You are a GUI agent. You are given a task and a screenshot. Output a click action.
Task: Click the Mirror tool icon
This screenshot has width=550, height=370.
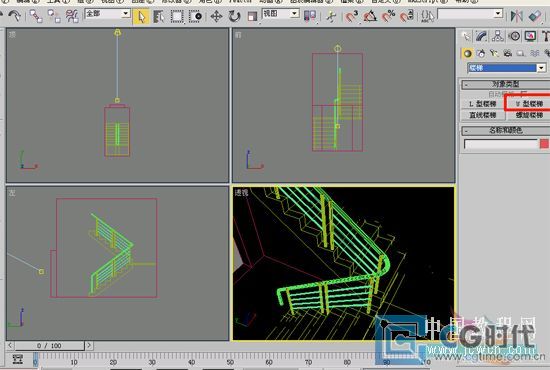click(x=516, y=16)
